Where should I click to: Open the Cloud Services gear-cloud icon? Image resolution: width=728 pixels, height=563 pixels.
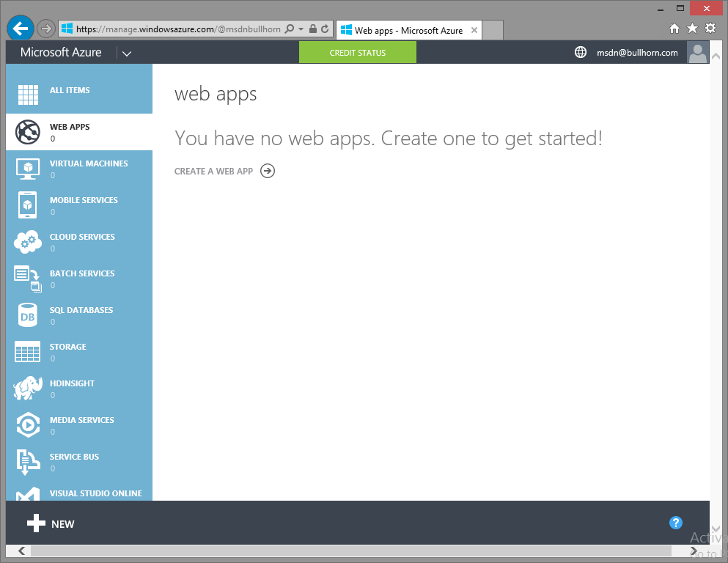pyautogui.click(x=28, y=242)
